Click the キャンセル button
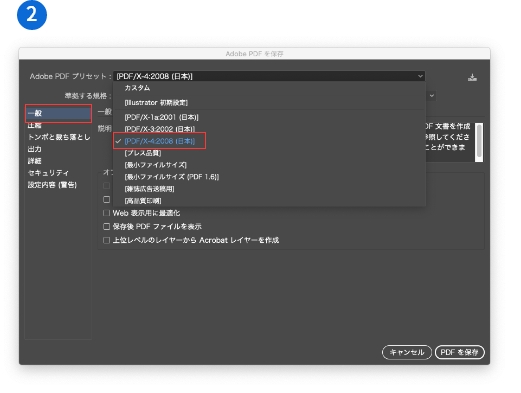This screenshot has height=393, width=521. pos(407,352)
